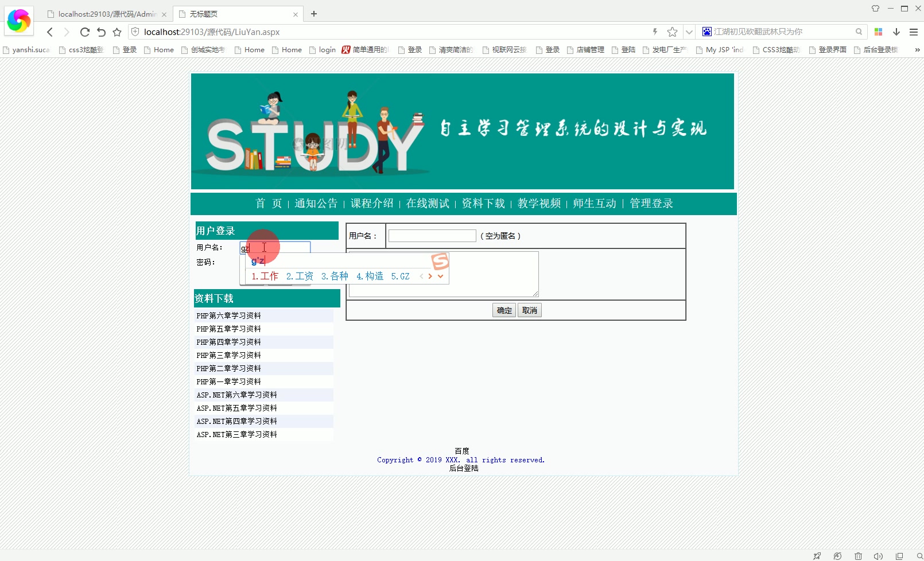
Task: Click the forward navigation arrow
Action: click(67, 32)
